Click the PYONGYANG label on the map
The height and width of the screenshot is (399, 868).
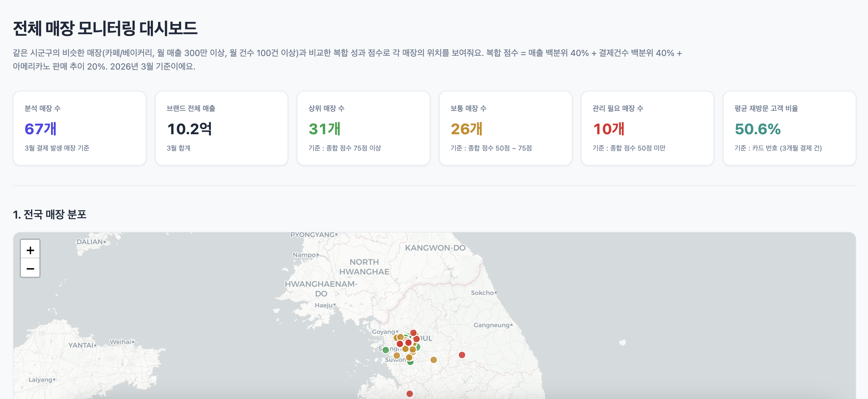tap(313, 235)
